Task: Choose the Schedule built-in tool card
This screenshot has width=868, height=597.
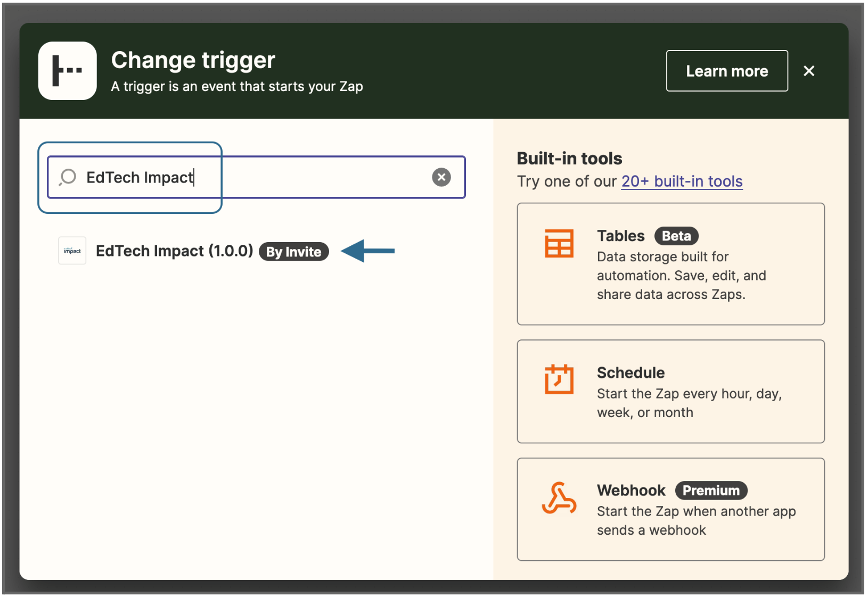Action: [671, 392]
